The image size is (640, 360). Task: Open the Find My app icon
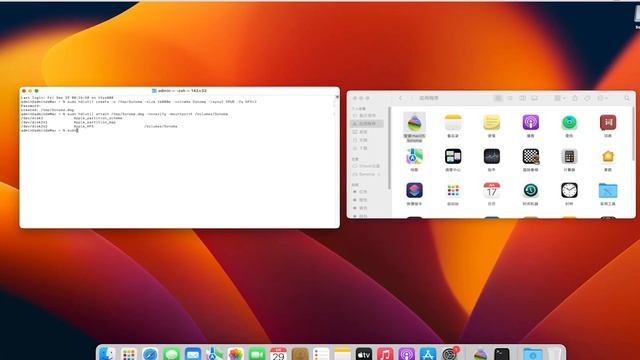(569, 122)
